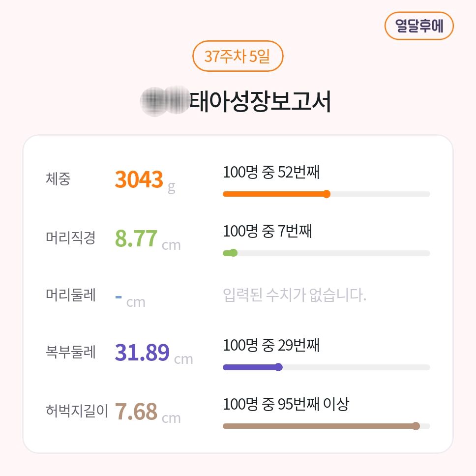Viewport: 476px width, 476px height.
Task: Click the green 머리직경 slider handle
Action: 233,253
